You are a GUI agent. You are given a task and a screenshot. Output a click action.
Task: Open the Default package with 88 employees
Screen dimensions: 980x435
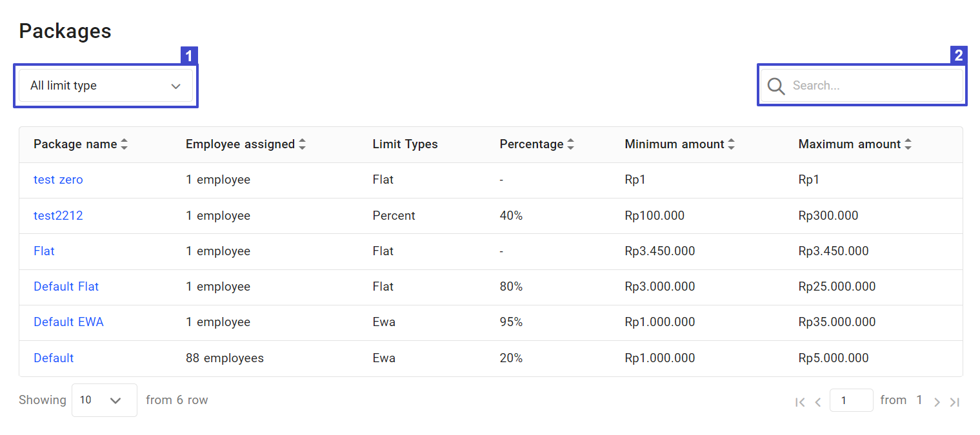click(54, 358)
